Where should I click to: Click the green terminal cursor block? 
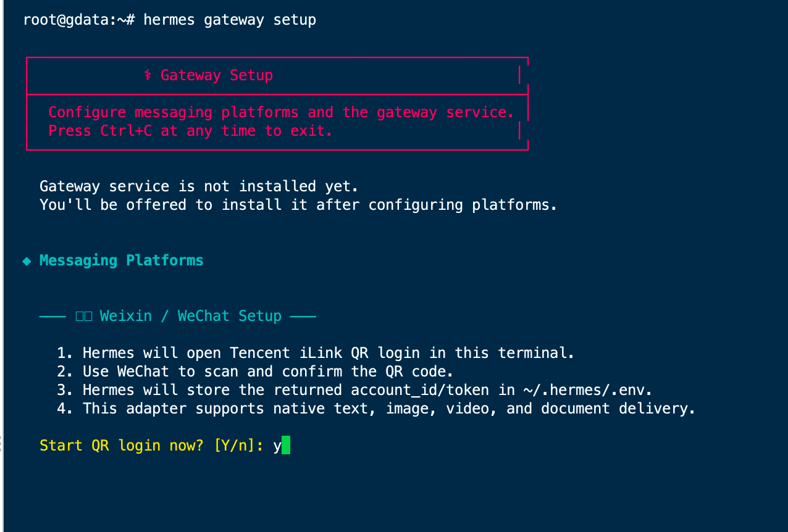285,445
